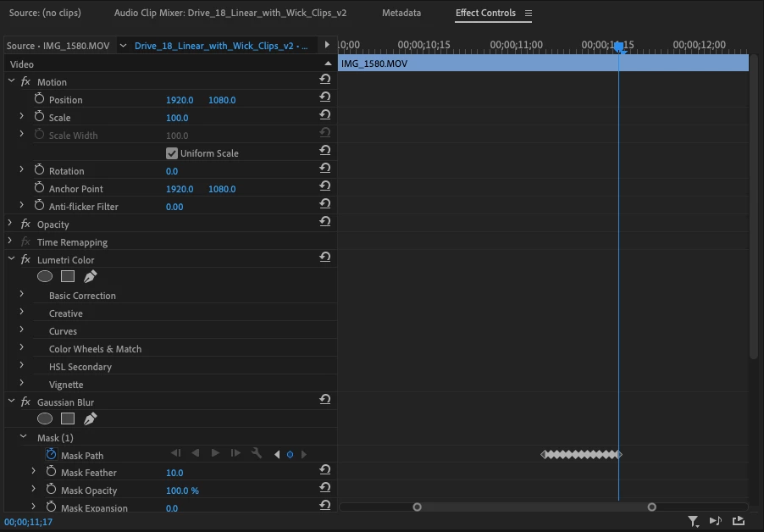
Task: Expand the HSL Secondary section
Action: [21, 365]
